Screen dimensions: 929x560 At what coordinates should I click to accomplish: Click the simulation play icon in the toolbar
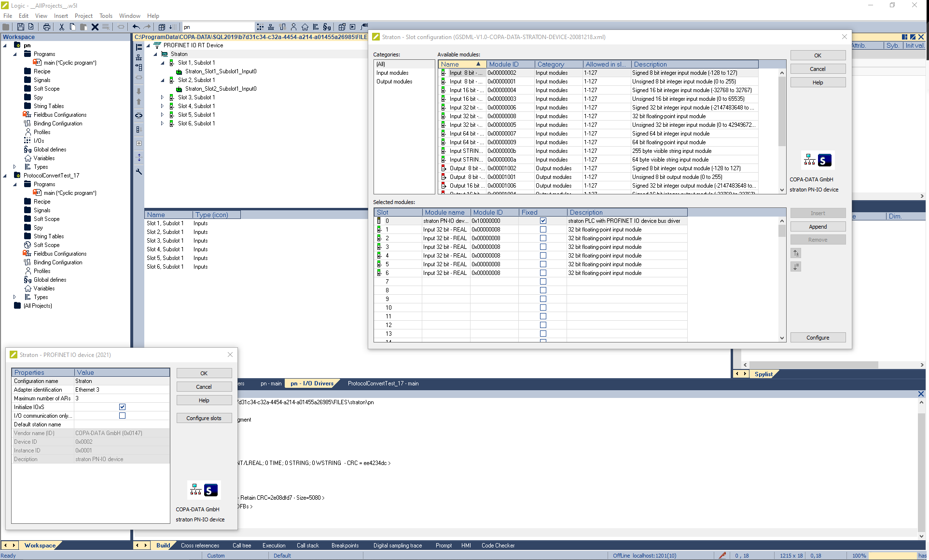[353, 27]
